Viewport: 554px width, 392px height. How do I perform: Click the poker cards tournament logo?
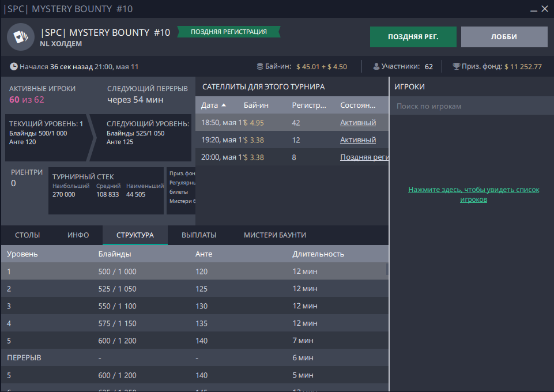[x=21, y=37]
